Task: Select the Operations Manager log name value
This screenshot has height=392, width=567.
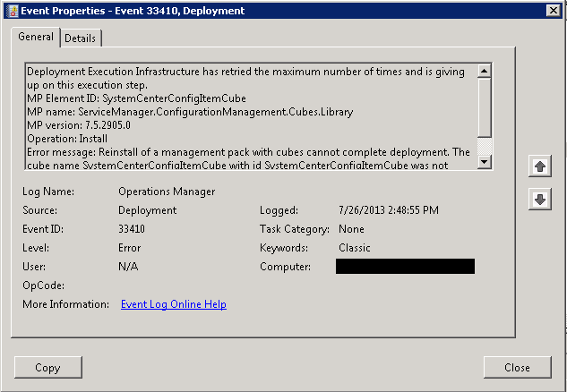Action: (x=167, y=192)
